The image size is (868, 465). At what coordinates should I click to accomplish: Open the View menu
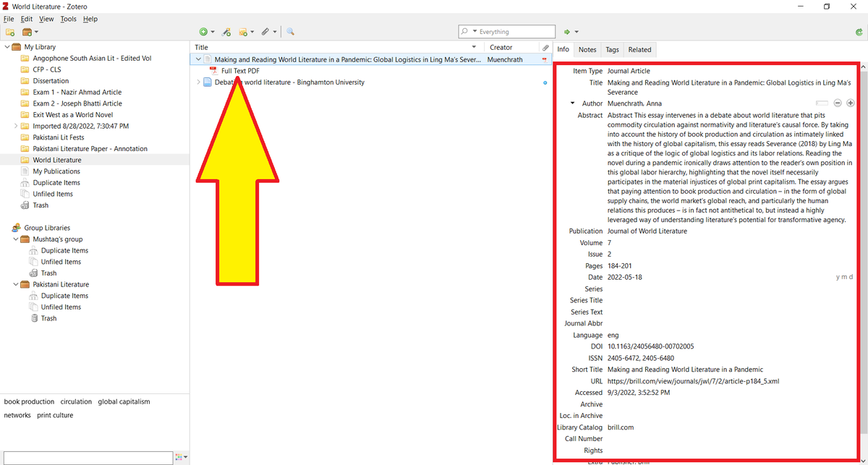pyautogui.click(x=46, y=19)
